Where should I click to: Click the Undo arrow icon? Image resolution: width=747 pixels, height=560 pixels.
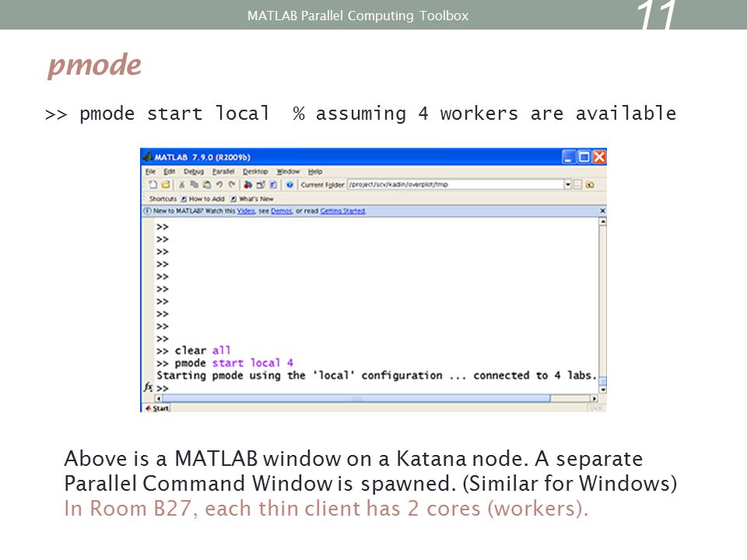pos(219,184)
